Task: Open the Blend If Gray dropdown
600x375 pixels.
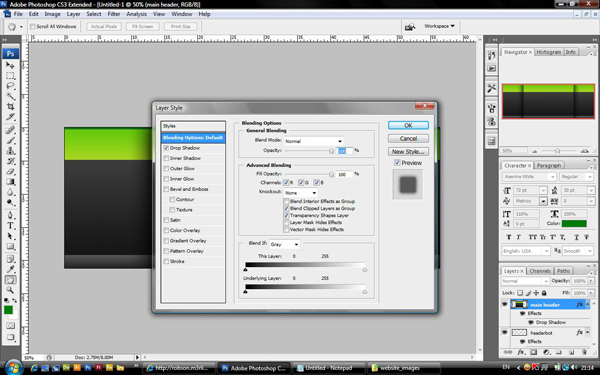Action: coord(285,244)
